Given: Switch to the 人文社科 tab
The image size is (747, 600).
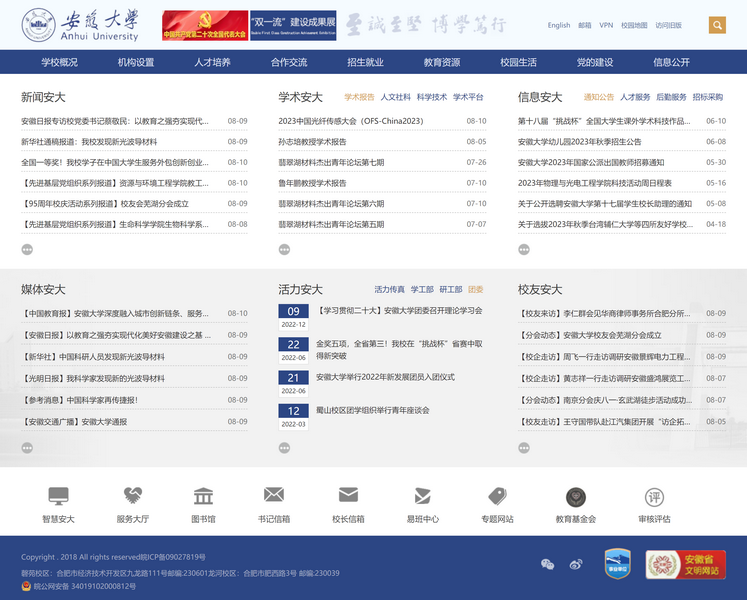Looking at the screenshot, I should tap(395, 97).
